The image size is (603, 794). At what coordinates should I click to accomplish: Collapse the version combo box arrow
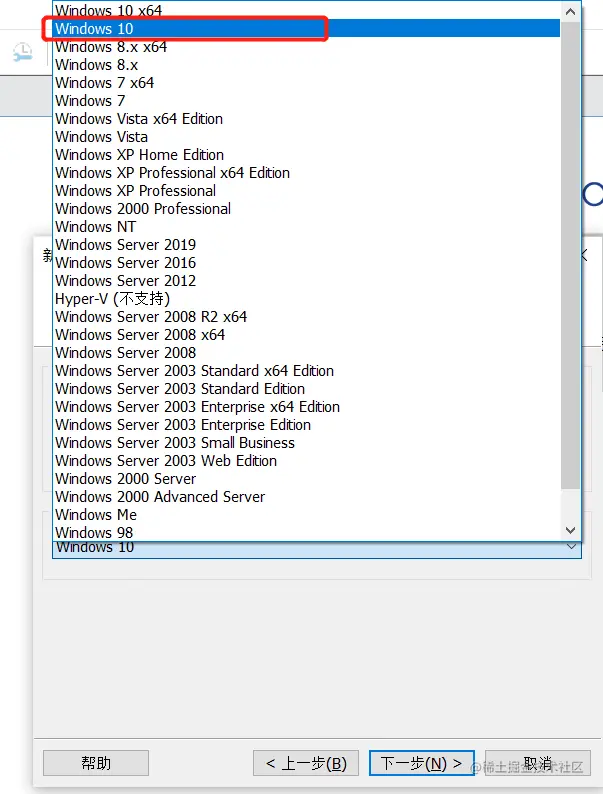pyautogui.click(x=571, y=547)
